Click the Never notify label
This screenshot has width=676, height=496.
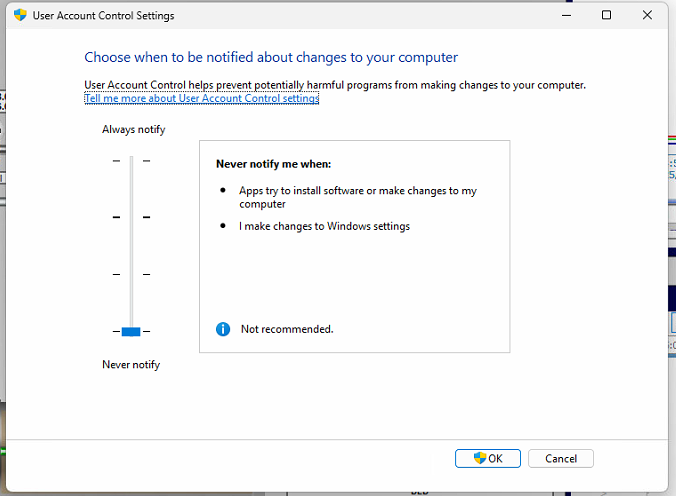pyautogui.click(x=131, y=364)
